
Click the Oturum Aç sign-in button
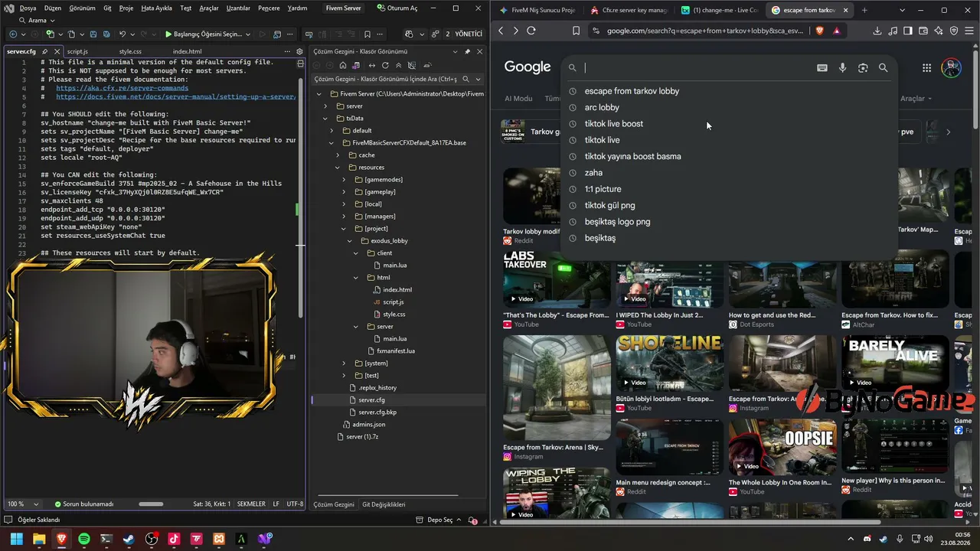point(398,8)
